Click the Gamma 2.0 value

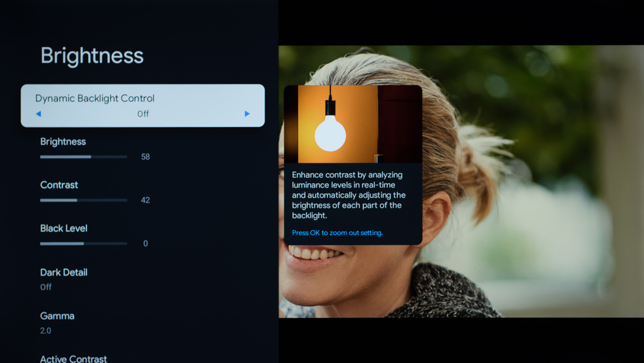coord(46,331)
